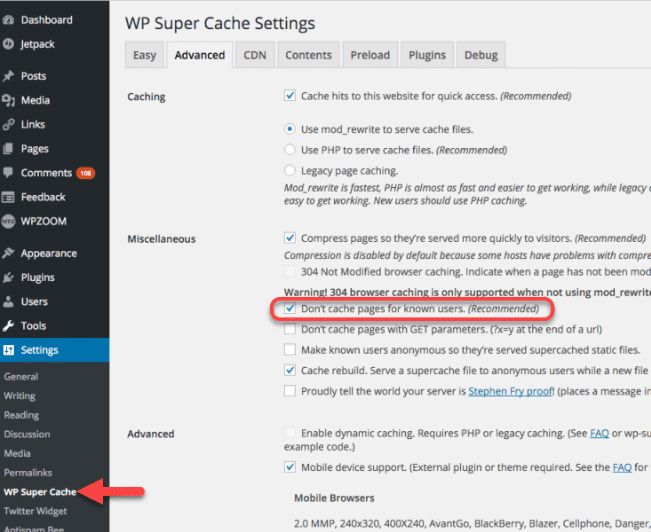This screenshot has height=532, width=651.
Task: Enable 'Don't cache pages with GET parameters'
Action: tap(290, 329)
